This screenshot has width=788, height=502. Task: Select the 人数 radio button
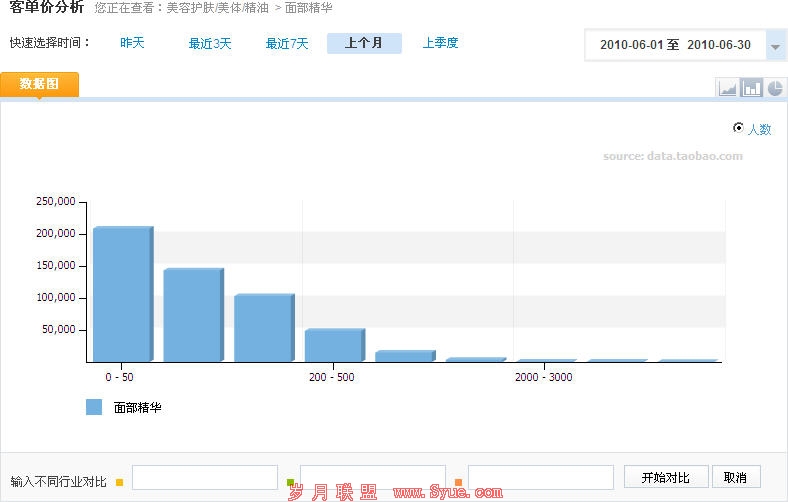[x=738, y=128]
